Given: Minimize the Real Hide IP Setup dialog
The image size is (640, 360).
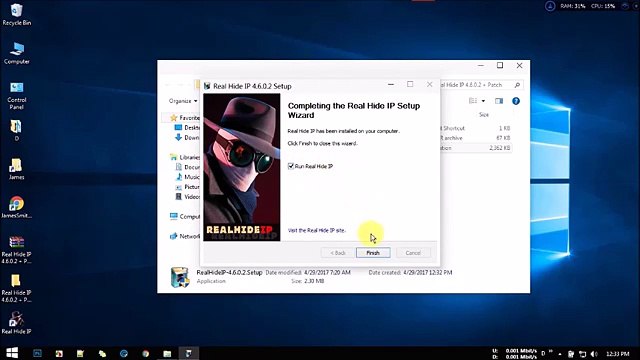Looking at the screenshot, I should click(391, 84).
